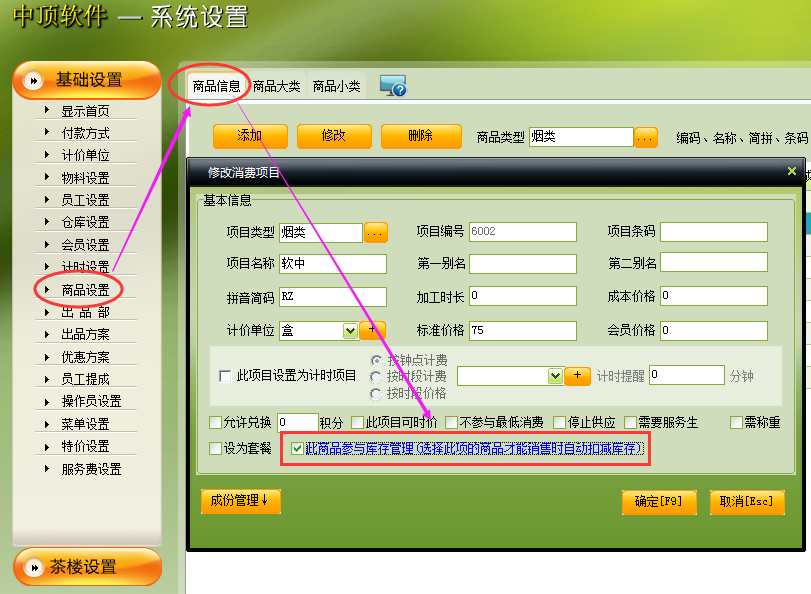Viewport: 811px width, 594px height.
Task: Enable 设为套餐 checkbox
Action: pos(216,449)
